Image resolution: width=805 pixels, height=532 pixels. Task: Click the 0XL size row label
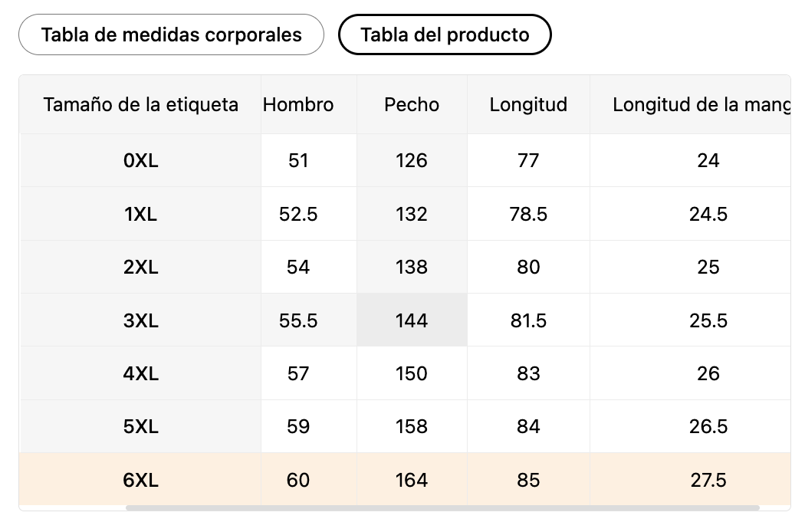coord(140,160)
